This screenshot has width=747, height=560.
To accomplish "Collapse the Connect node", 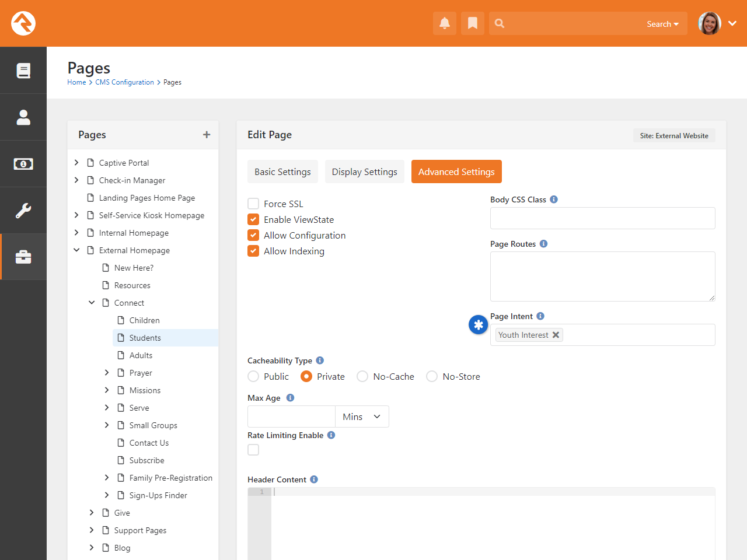I will (92, 303).
